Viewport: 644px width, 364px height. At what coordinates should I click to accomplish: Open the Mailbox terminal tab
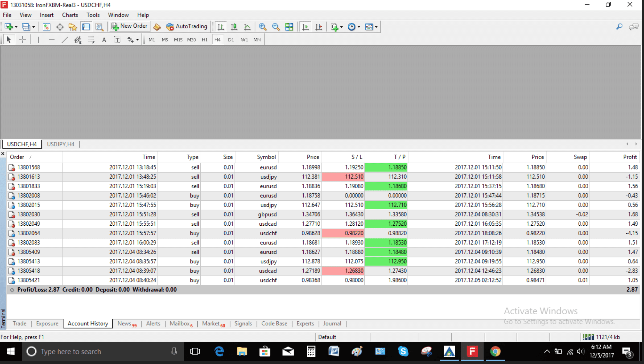tap(181, 323)
